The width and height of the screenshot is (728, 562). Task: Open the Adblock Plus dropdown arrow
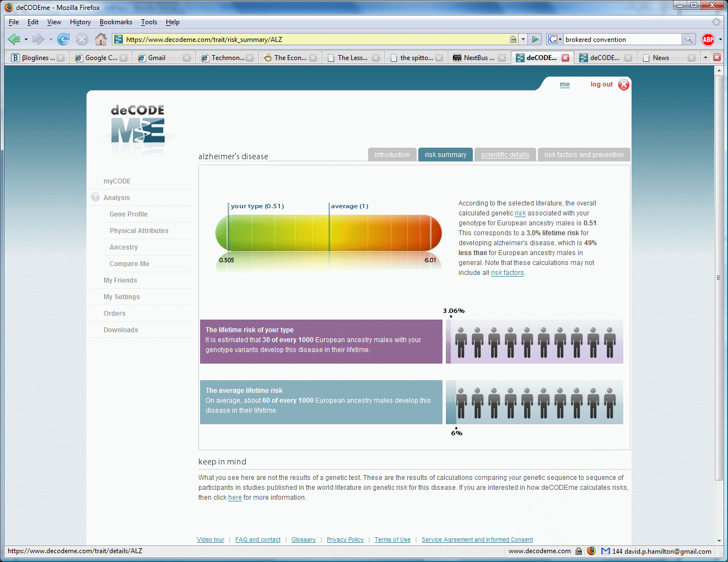[720, 40]
